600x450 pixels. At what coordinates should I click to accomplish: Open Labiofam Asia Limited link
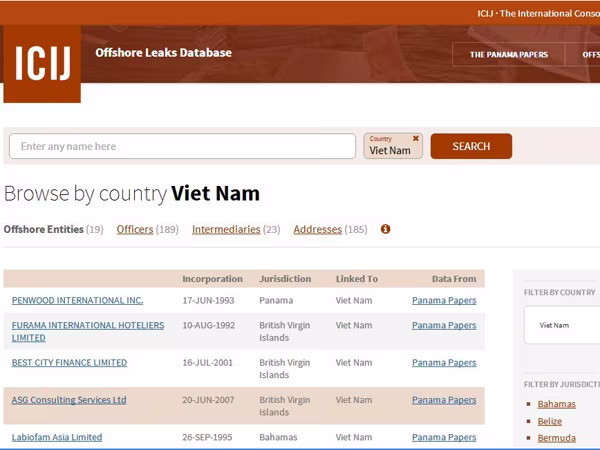(57, 437)
